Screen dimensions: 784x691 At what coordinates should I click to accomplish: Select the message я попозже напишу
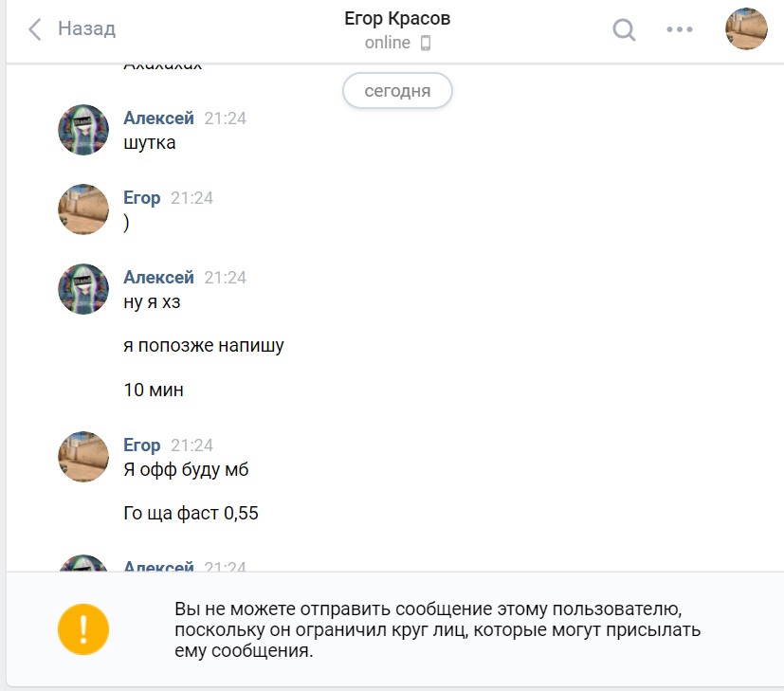pyautogui.click(x=204, y=345)
